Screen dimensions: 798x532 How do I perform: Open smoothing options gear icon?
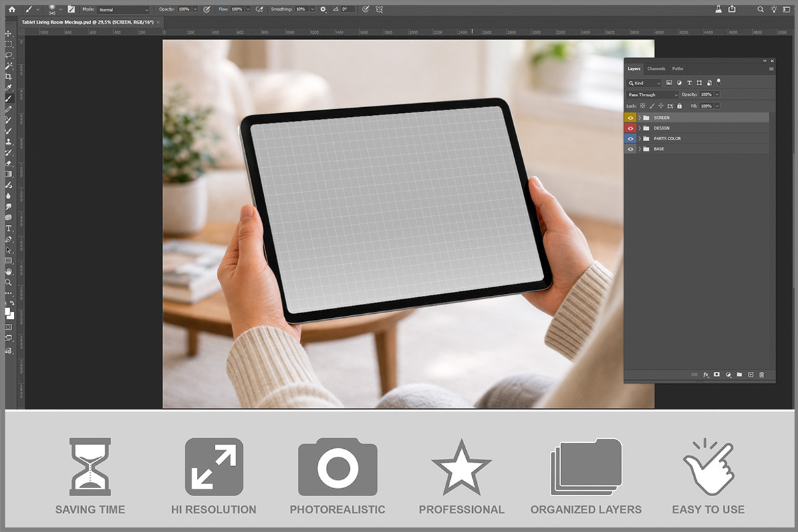coord(323,9)
